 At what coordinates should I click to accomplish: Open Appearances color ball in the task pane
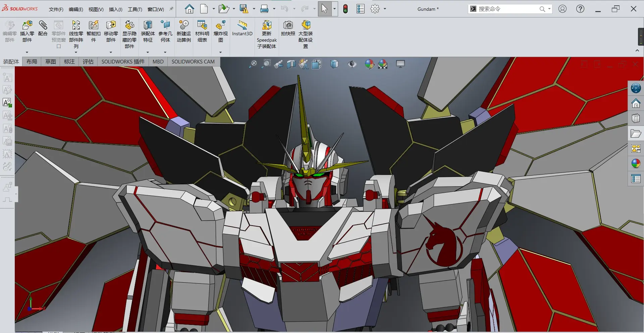point(636,164)
